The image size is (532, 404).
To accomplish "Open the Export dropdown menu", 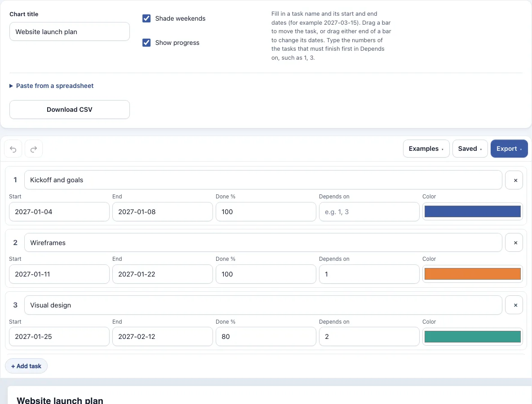I will point(509,149).
